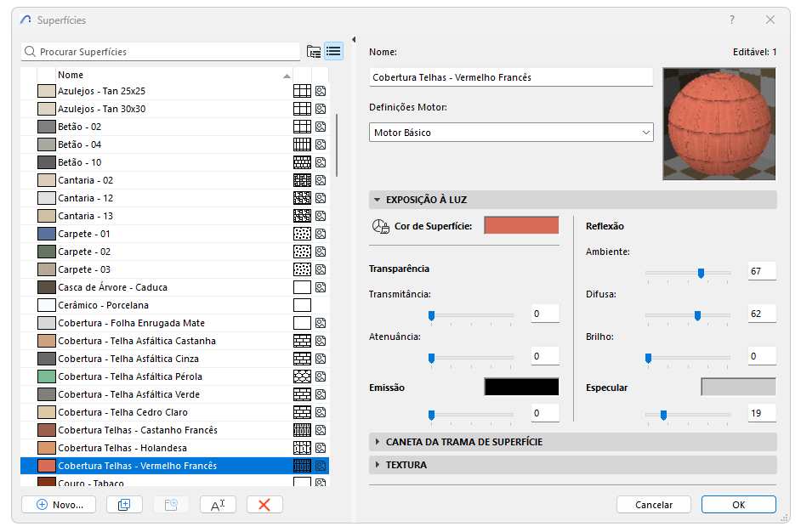Adjust the Difusa slider
The height and width of the screenshot is (532, 801).
click(698, 315)
